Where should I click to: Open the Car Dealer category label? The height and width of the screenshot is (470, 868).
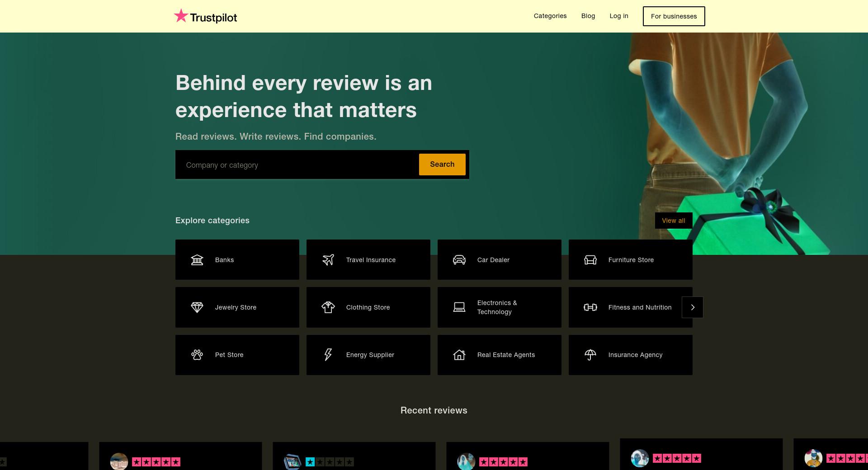click(493, 260)
